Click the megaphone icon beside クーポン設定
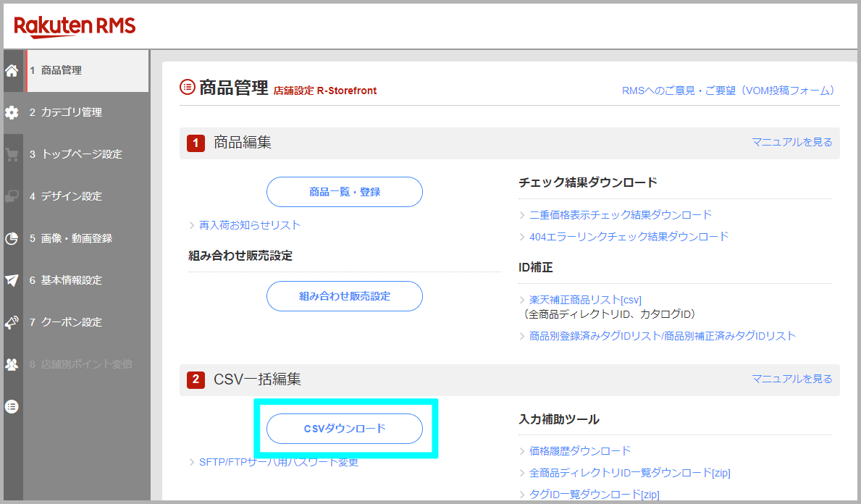 12,322
